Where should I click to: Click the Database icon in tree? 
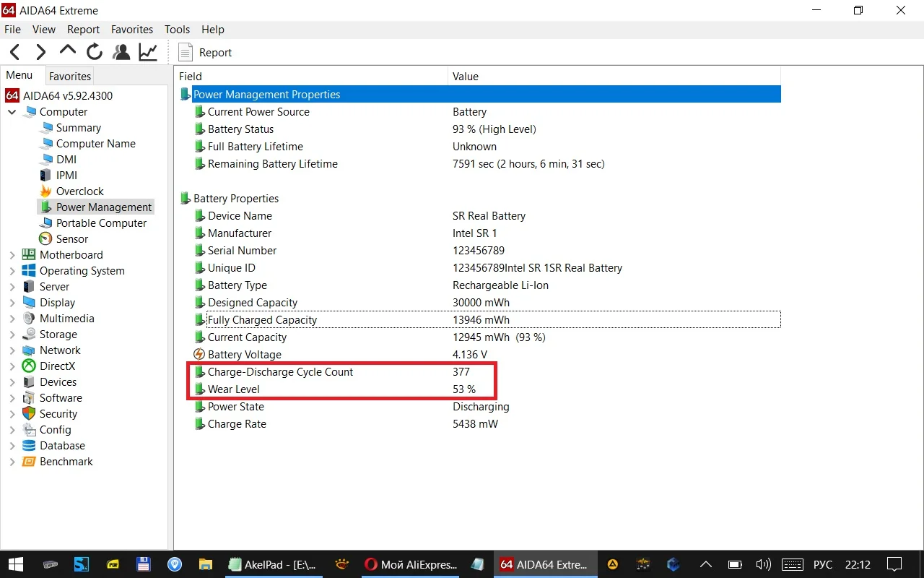click(29, 446)
